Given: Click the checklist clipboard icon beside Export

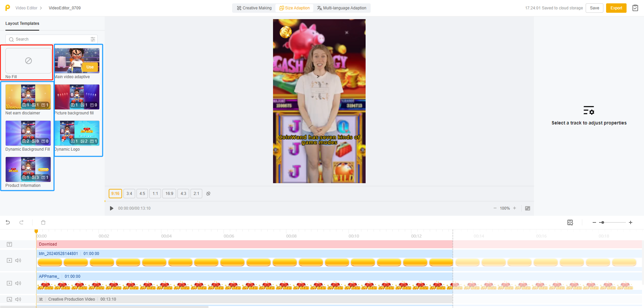Looking at the screenshot, I should (635, 8).
